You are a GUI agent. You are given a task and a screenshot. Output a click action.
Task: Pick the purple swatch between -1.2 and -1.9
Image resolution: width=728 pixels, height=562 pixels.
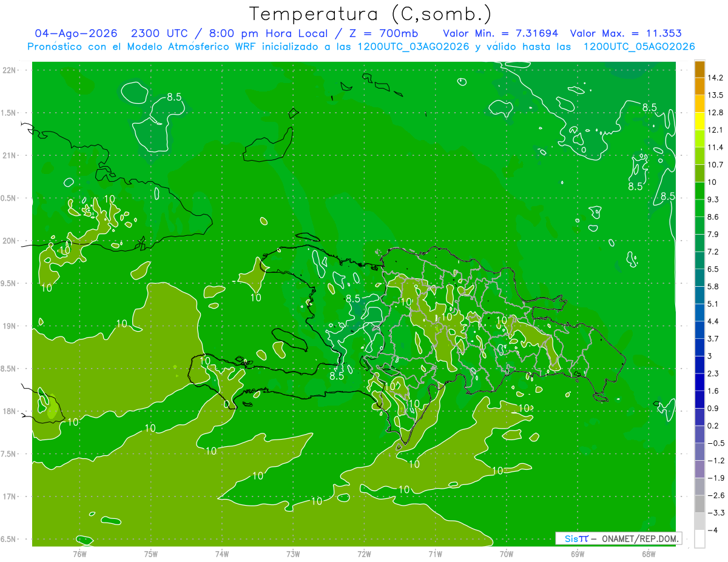click(x=699, y=469)
